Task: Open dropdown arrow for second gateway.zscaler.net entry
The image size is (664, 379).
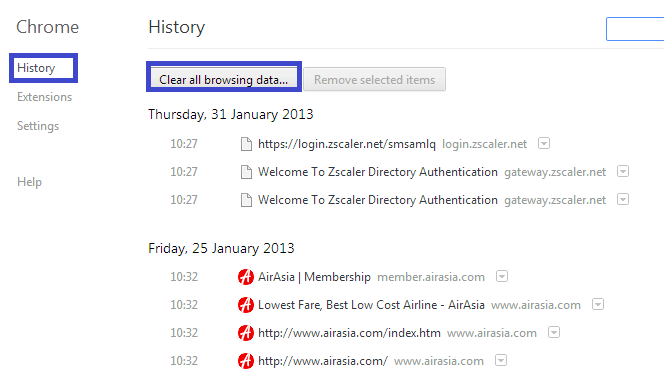Action: click(x=622, y=199)
